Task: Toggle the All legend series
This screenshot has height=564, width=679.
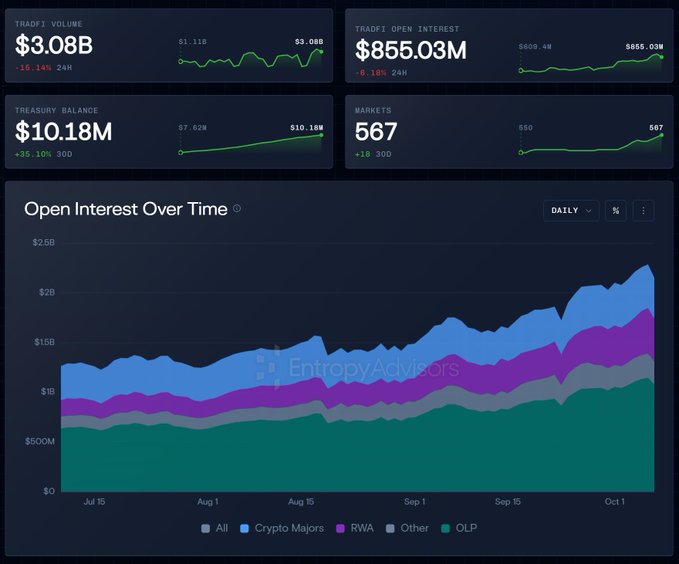Action: [215, 528]
